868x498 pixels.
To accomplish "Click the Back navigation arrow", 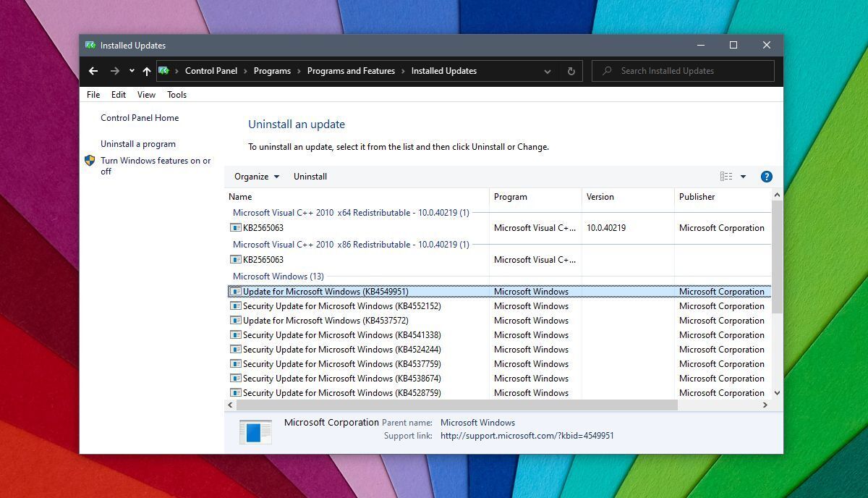I will 93,71.
